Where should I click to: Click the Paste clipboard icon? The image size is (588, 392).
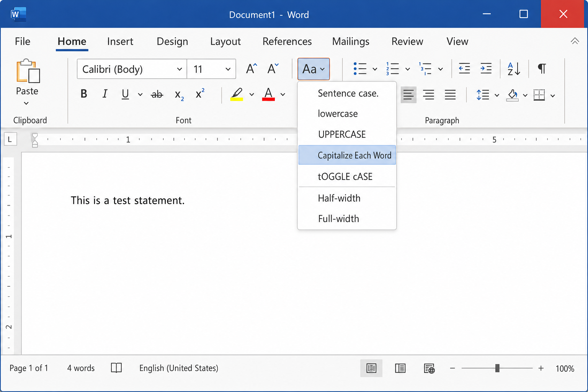(28, 71)
